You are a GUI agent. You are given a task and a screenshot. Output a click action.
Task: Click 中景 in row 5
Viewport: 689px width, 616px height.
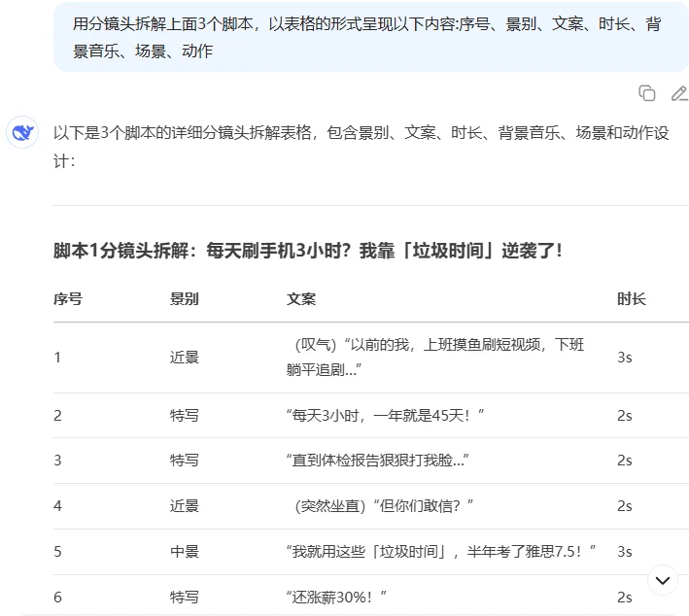[184, 552]
